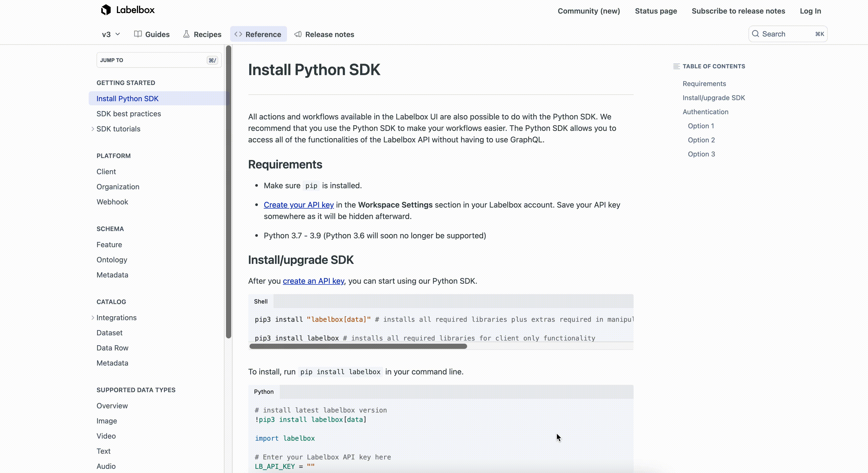Open the v3 version dropdown
Screen dimensions: 868x473
pyautogui.click(x=111, y=34)
